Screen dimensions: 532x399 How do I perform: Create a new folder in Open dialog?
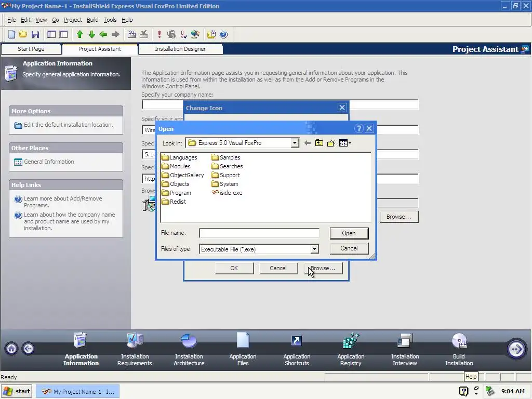(x=331, y=143)
